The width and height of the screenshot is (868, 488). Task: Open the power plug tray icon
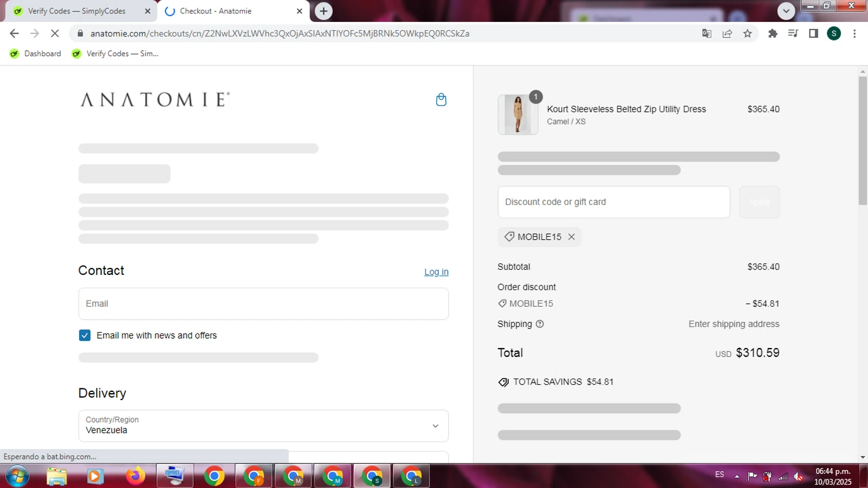(x=767, y=476)
